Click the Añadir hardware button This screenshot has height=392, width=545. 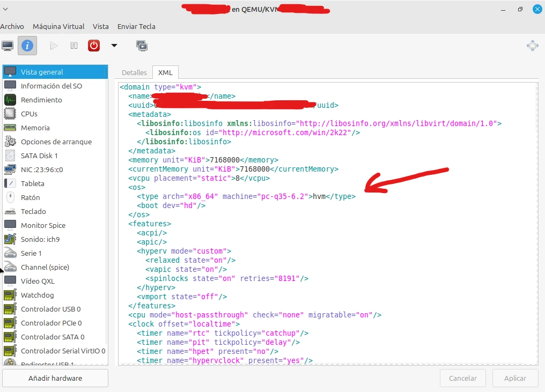tap(55, 378)
